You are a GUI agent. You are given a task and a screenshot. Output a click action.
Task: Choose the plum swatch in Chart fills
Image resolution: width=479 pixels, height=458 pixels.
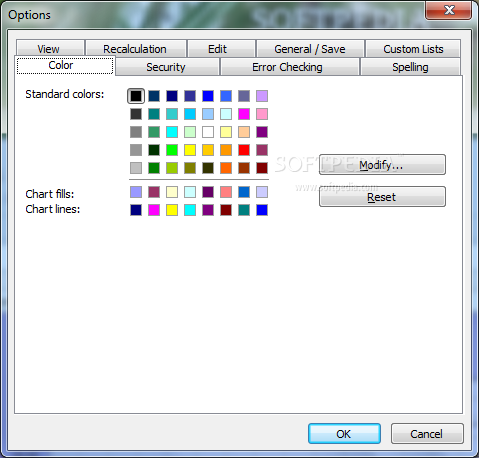pyautogui.click(x=154, y=192)
